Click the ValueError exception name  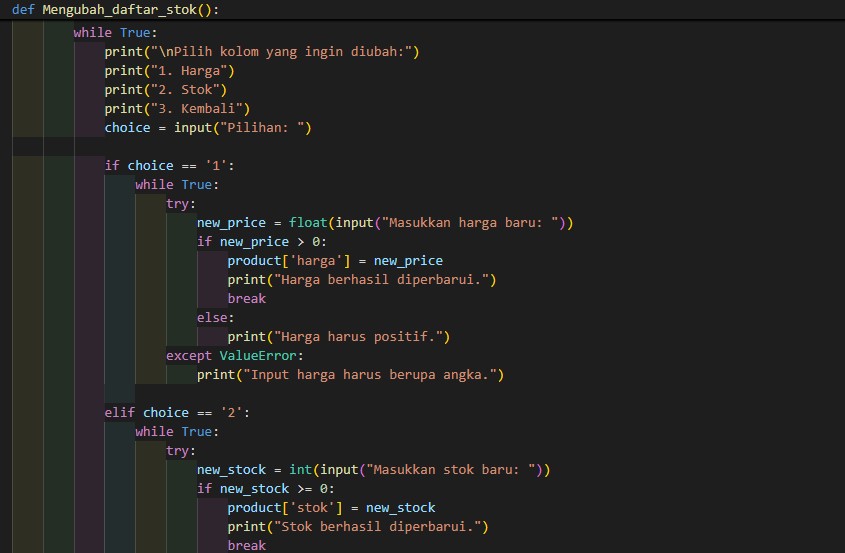258,356
